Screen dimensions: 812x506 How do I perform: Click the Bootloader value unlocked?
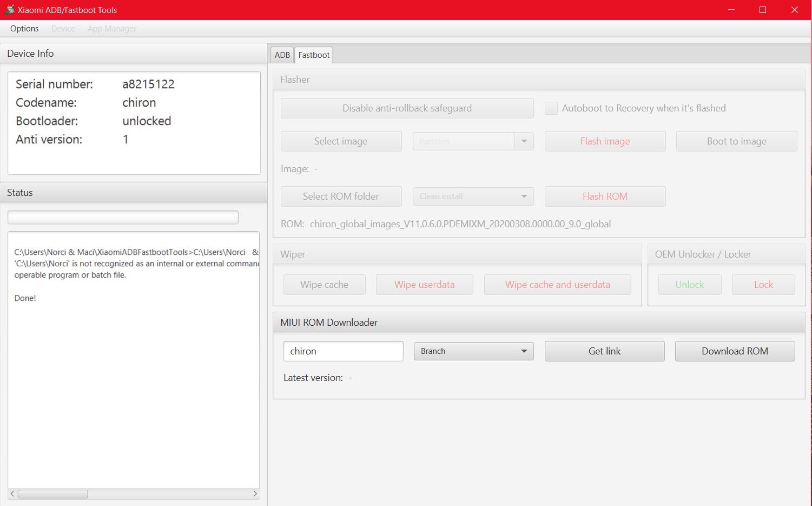coord(147,121)
